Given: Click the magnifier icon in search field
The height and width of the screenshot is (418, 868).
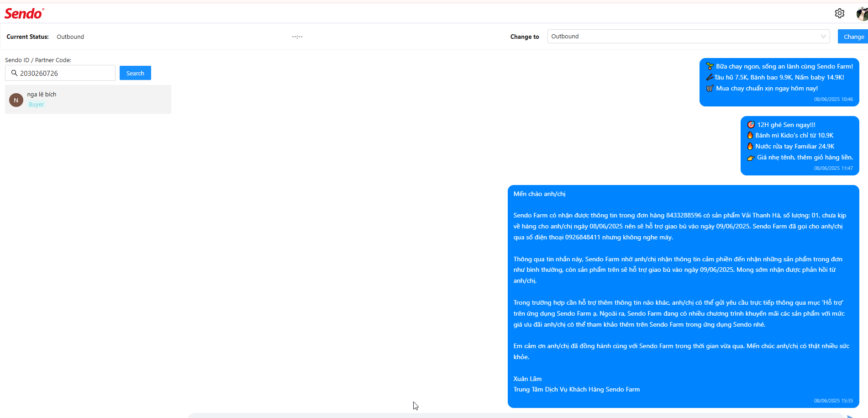Looking at the screenshot, I should 14,73.
